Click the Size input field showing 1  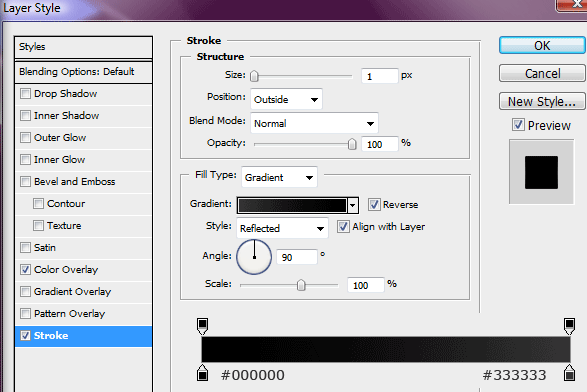pos(380,76)
